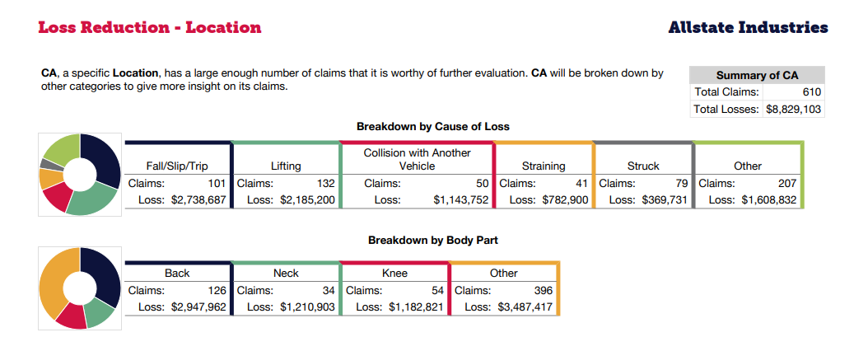This screenshot has width=868, height=351.
Task: Click the Knee body part header
Action: coord(394,273)
